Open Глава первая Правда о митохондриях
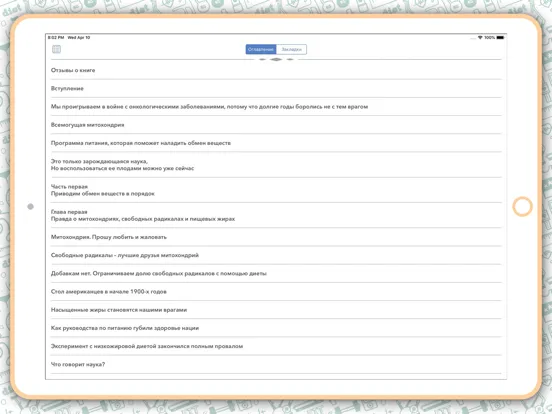This screenshot has width=552, height=414. [x=276, y=215]
